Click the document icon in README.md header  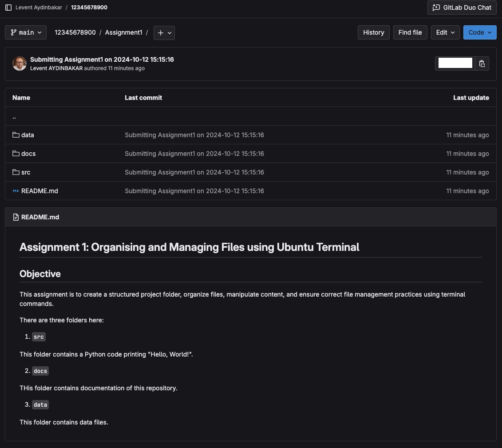16,217
